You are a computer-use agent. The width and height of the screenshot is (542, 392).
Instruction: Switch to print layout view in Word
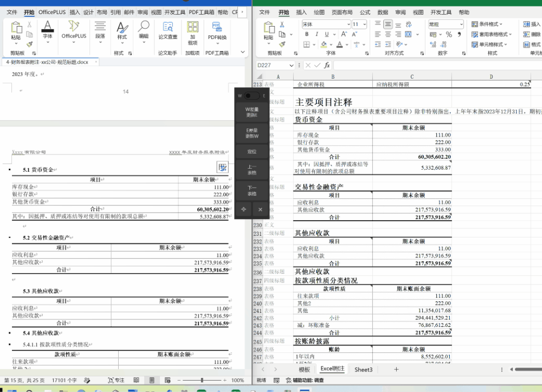(x=152, y=380)
